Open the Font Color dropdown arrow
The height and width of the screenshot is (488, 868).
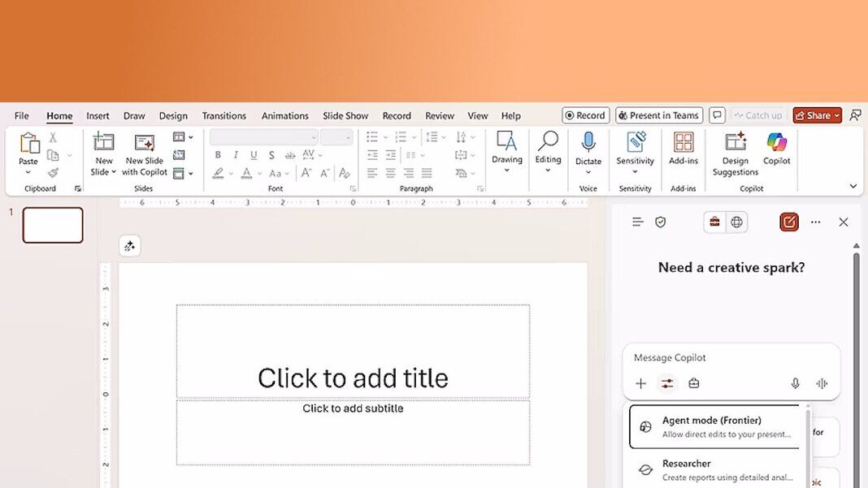259,173
